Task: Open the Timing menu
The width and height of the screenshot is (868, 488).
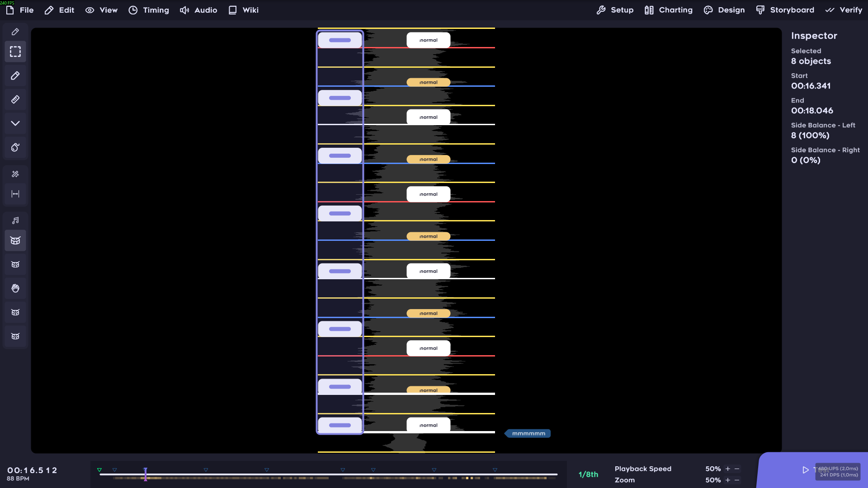Action: (x=149, y=10)
